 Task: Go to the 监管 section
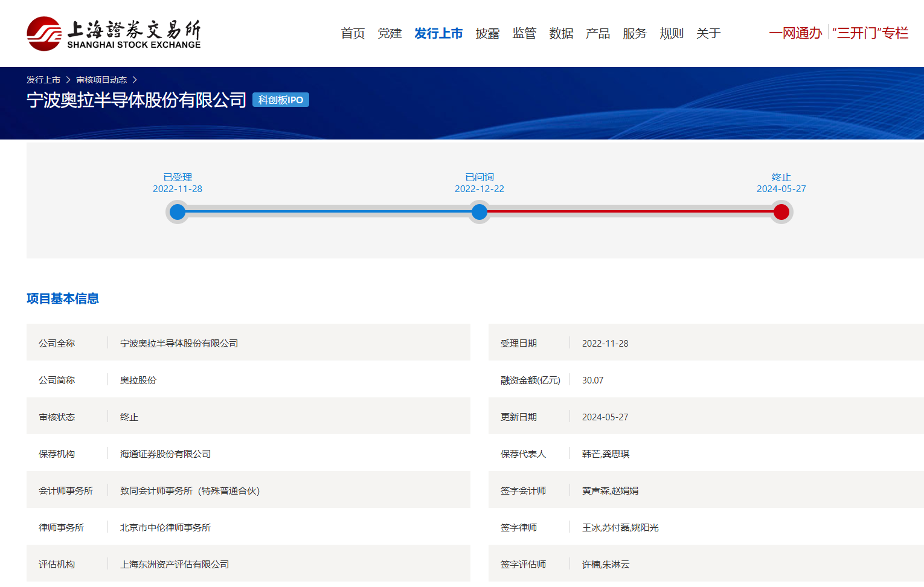(524, 34)
